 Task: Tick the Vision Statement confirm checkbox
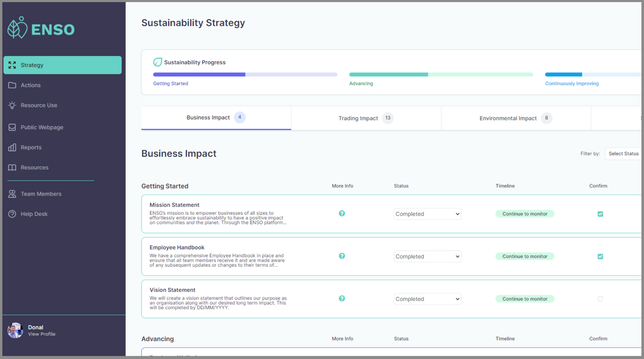pos(600,299)
